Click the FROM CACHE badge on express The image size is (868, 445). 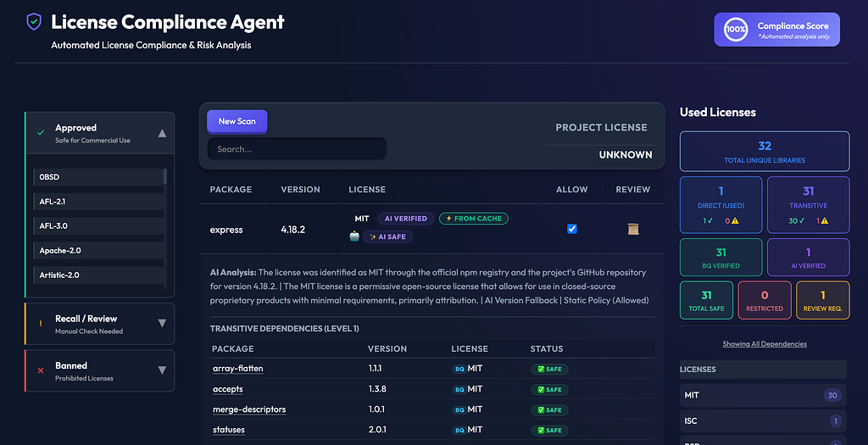coord(474,219)
